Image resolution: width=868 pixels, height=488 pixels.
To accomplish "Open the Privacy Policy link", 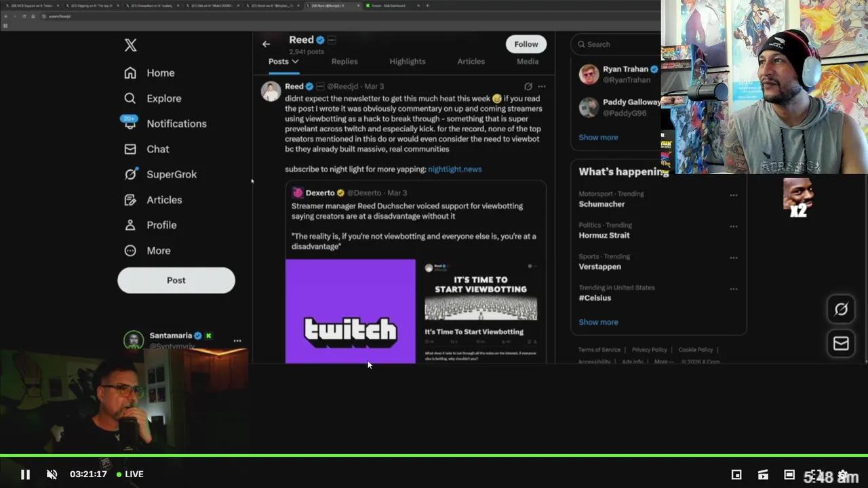I will [x=650, y=350].
